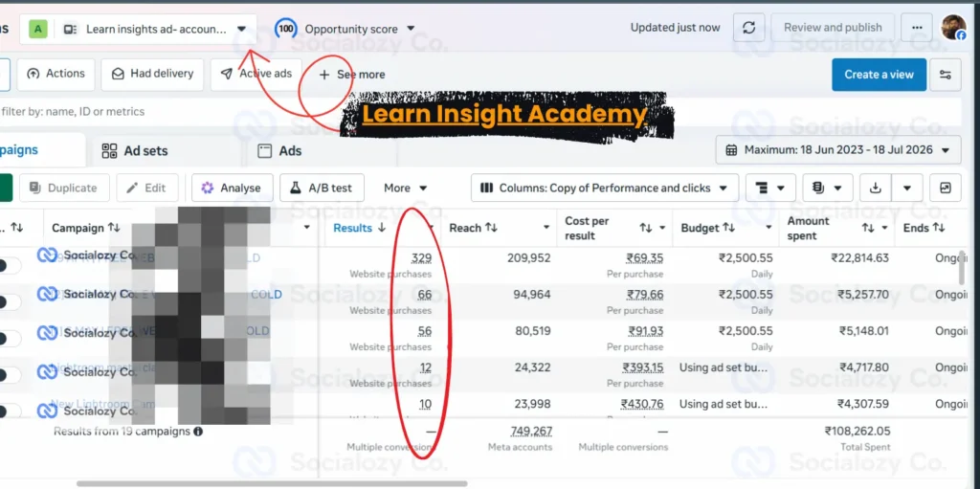Click the user profile avatar
The width and height of the screenshot is (980, 489).
954,28
